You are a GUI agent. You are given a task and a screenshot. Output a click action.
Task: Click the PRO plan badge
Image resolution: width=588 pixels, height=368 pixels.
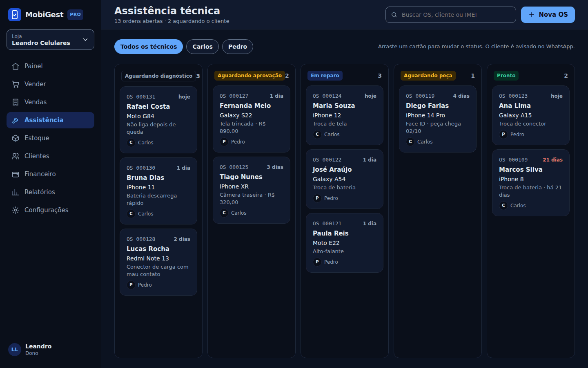tap(75, 15)
